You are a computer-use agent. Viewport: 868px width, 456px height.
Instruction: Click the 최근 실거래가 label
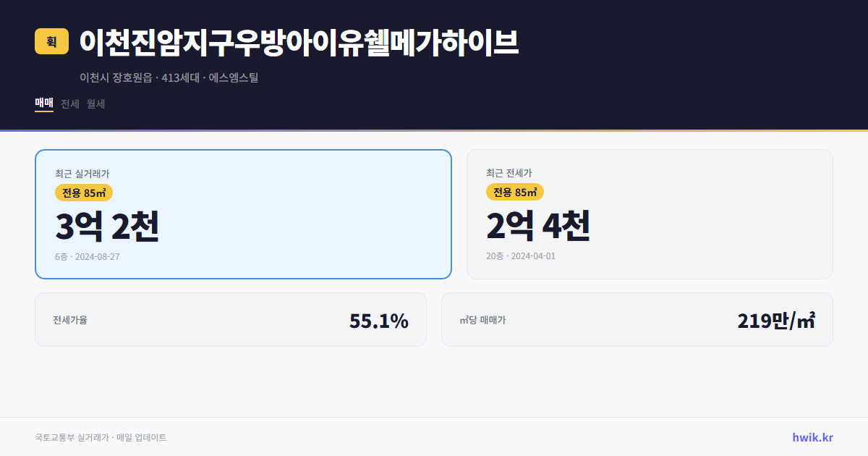82,172
